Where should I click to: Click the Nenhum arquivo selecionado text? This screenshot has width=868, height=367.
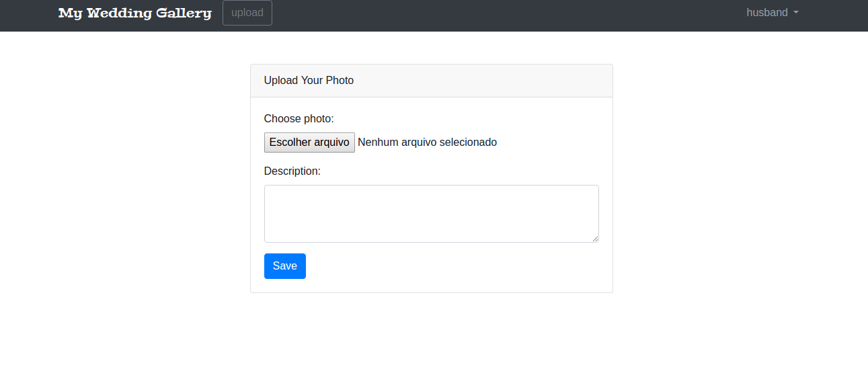click(x=428, y=142)
